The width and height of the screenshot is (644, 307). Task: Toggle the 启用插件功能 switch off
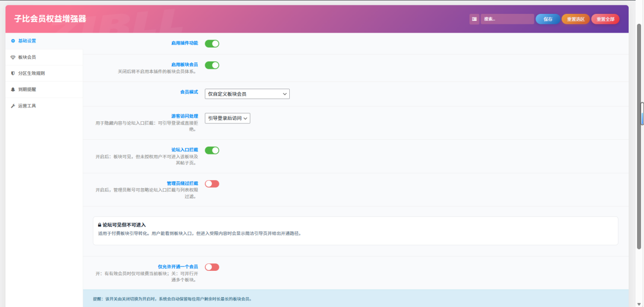point(212,44)
